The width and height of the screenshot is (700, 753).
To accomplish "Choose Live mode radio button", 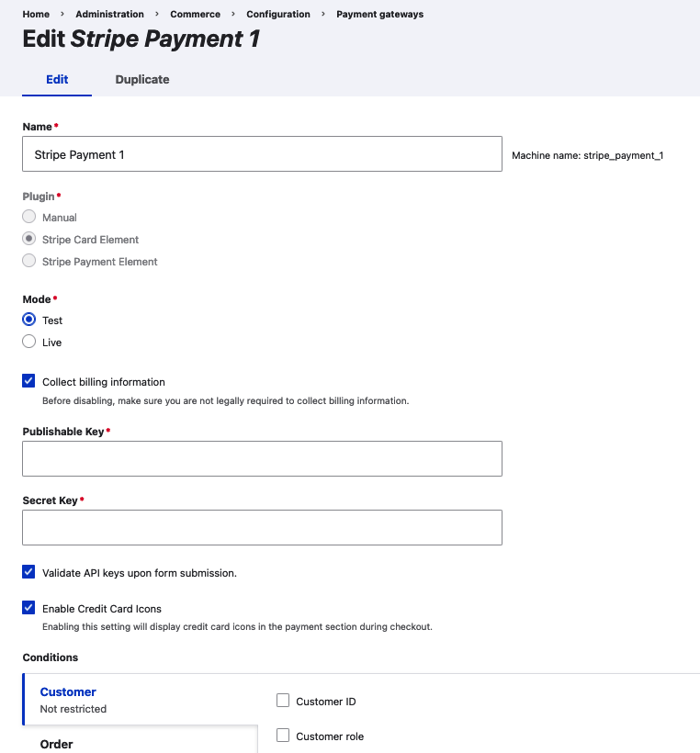I will tap(28, 342).
